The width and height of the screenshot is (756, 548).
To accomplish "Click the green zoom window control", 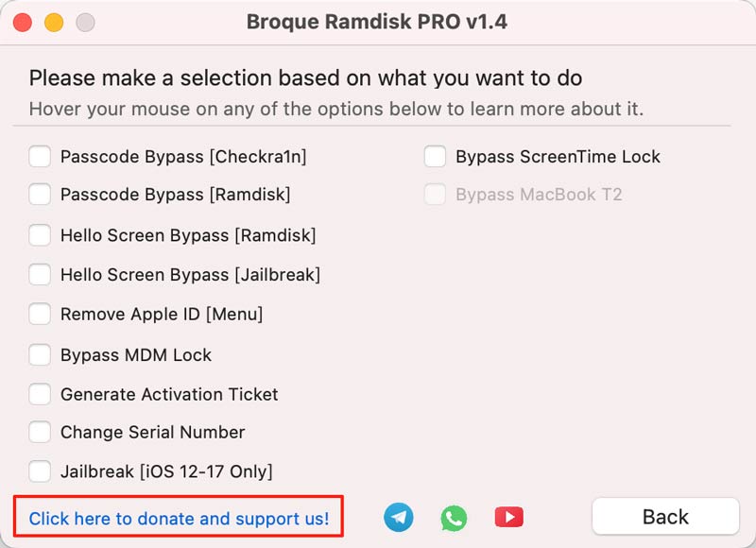I will [x=85, y=21].
